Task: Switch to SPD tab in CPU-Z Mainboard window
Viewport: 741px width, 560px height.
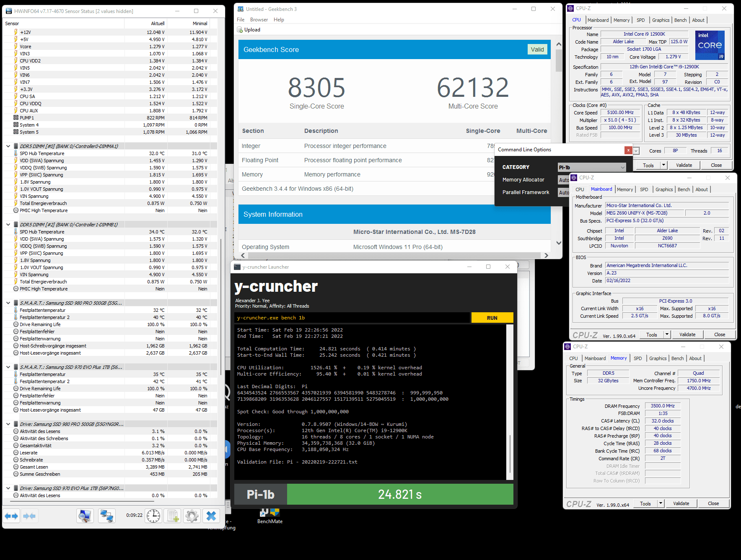Action: pos(644,189)
